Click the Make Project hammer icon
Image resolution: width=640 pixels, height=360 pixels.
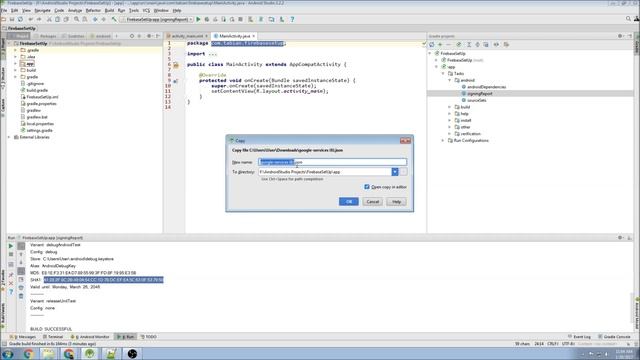[114, 19]
